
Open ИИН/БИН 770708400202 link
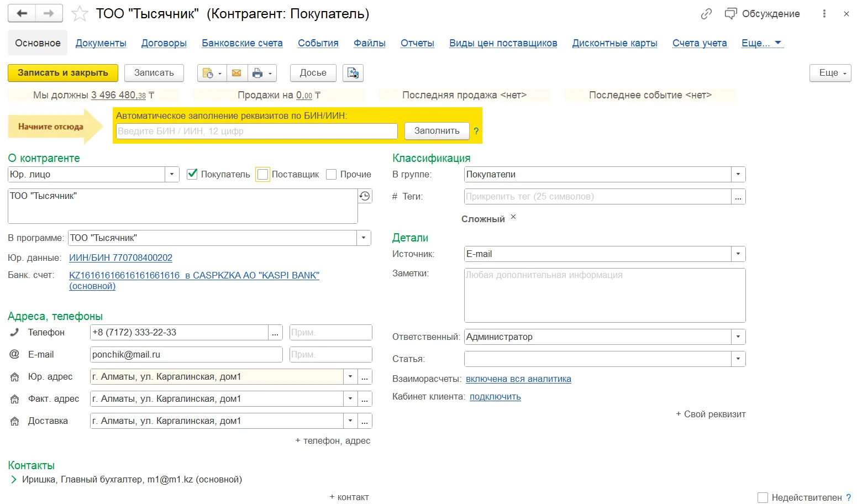point(120,258)
